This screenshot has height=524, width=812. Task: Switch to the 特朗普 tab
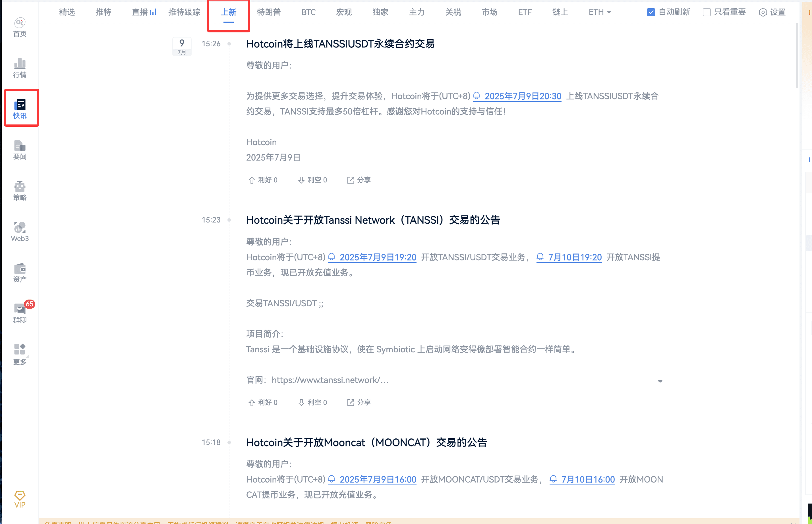click(269, 12)
